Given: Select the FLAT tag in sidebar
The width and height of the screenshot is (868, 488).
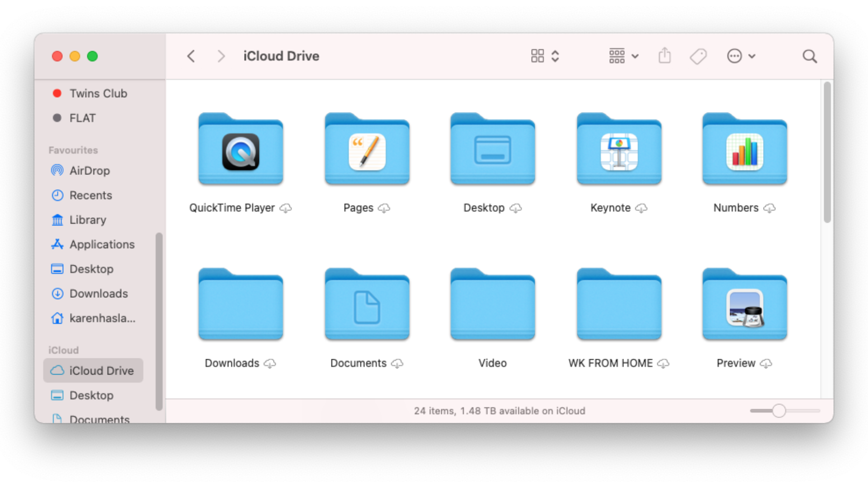Looking at the screenshot, I should tap(85, 118).
